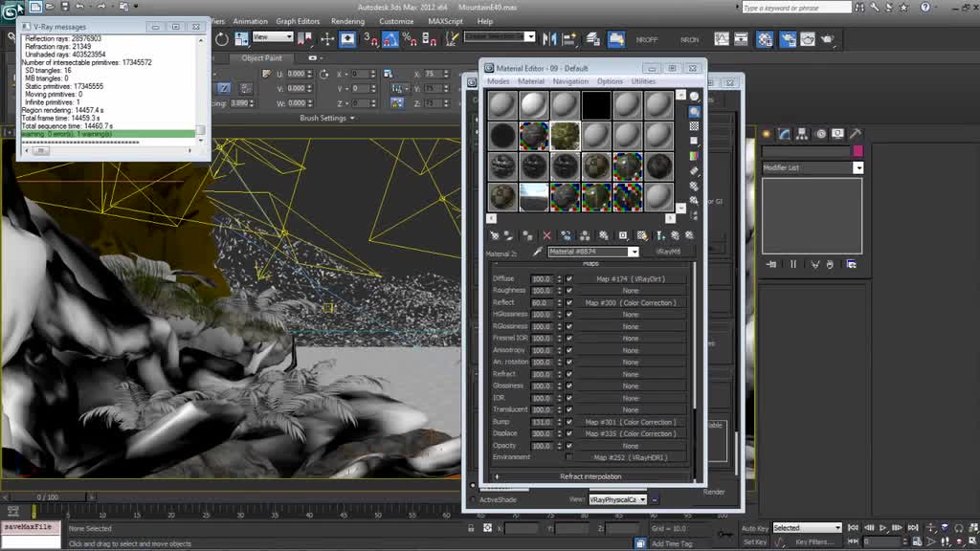Click Video Color Check icon in Material Editor
The image size is (980, 551).
[x=694, y=156]
